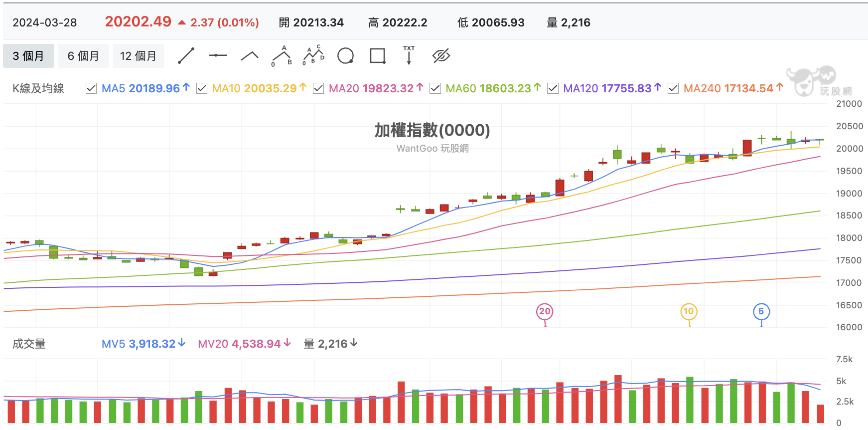This screenshot has width=868, height=430.
Task: Click the blue 5-day marker on chart
Action: point(761,312)
